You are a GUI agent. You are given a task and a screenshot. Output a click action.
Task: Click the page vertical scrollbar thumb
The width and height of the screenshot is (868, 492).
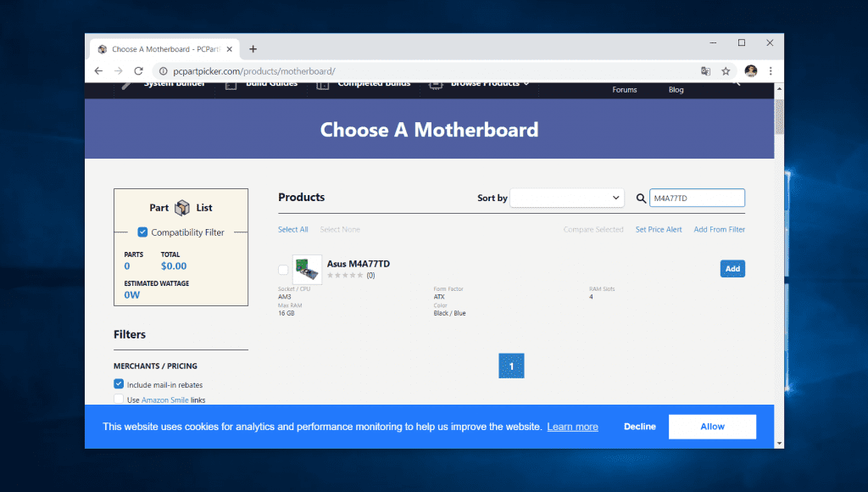[780, 116]
